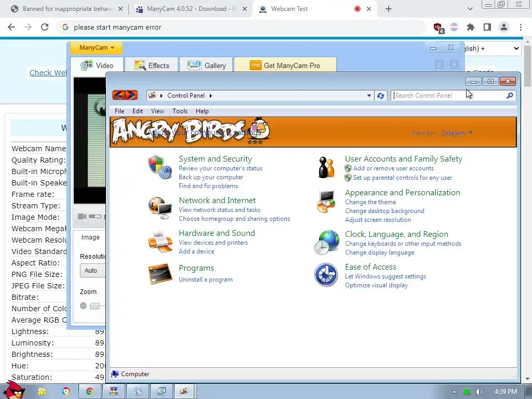The height and width of the screenshot is (399, 532).
Task: Switch to the ManyCam Gallery tab
Action: pos(206,65)
